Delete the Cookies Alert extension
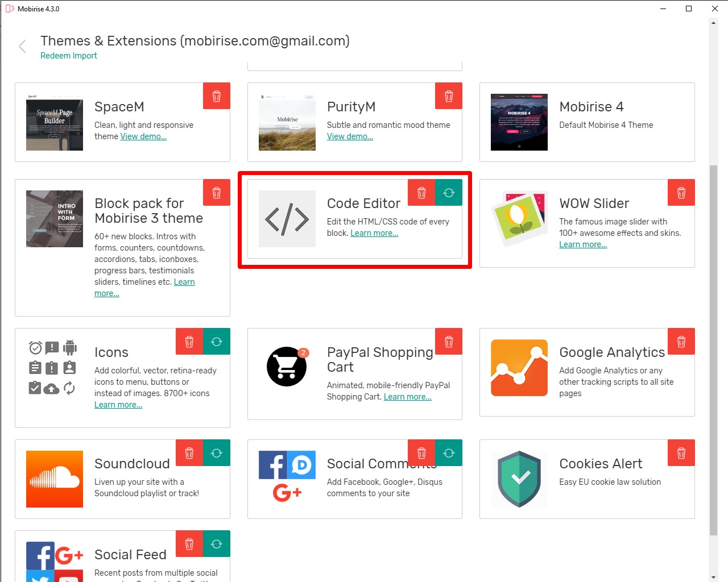The height and width of the screenshot is (582, 728). point(681,453)
